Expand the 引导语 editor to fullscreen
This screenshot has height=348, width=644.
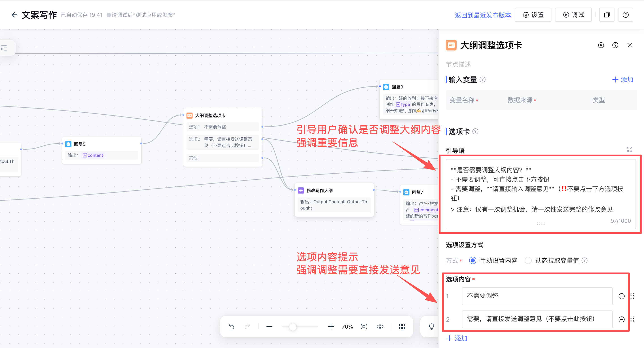point(629,149)
